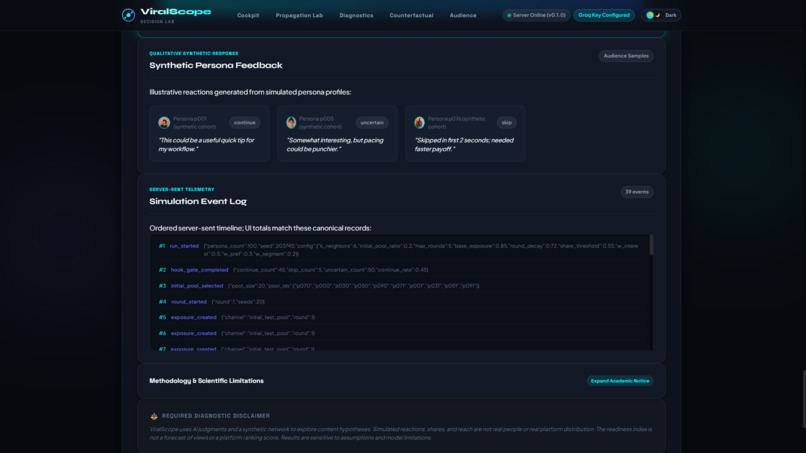Click the Persona p005 avatar
Viewport: 806px width, 453px height.
click(291, 122)
